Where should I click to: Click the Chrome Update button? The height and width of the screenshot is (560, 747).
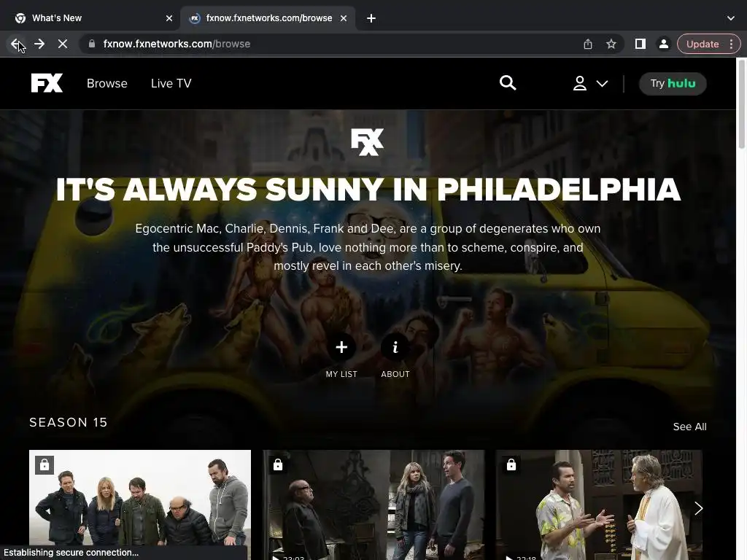point(703,44)
